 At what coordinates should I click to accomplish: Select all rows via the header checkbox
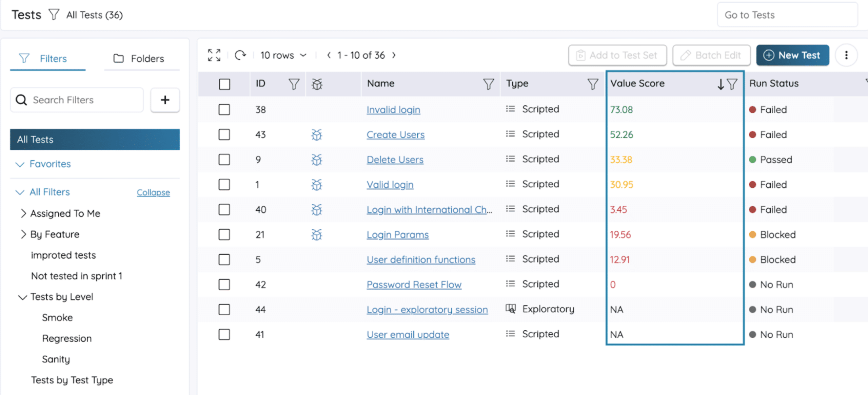[224, 84]
